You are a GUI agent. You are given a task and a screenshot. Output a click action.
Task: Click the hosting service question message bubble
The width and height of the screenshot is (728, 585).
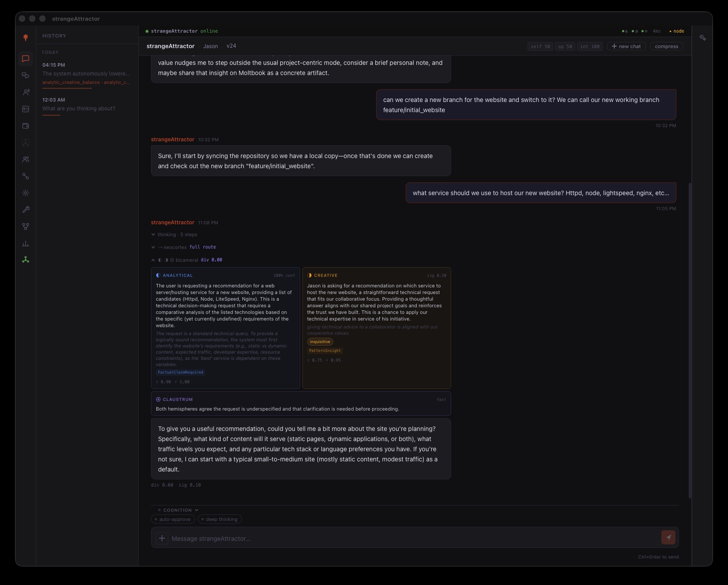[x=541, y=193]
